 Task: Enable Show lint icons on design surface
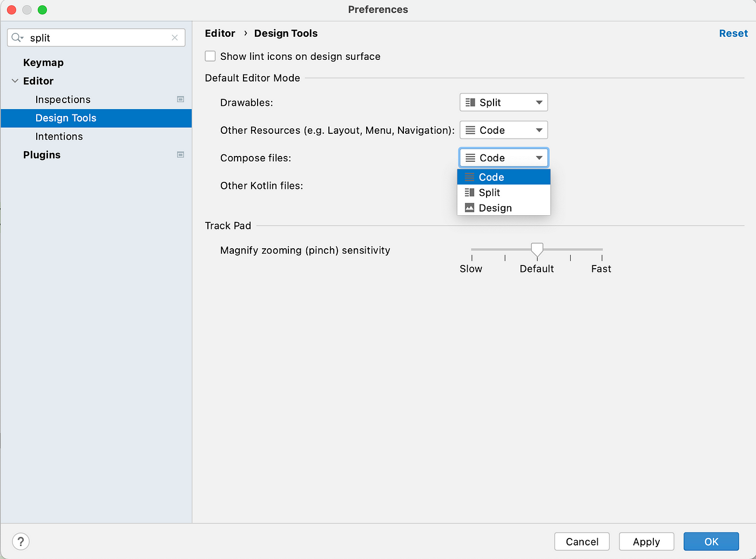[x=210, y=56]
